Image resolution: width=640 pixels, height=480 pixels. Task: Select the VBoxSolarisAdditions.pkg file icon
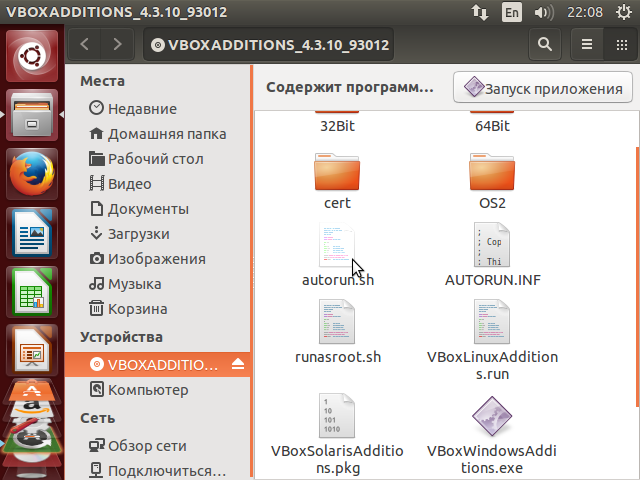tap(337, 416)
